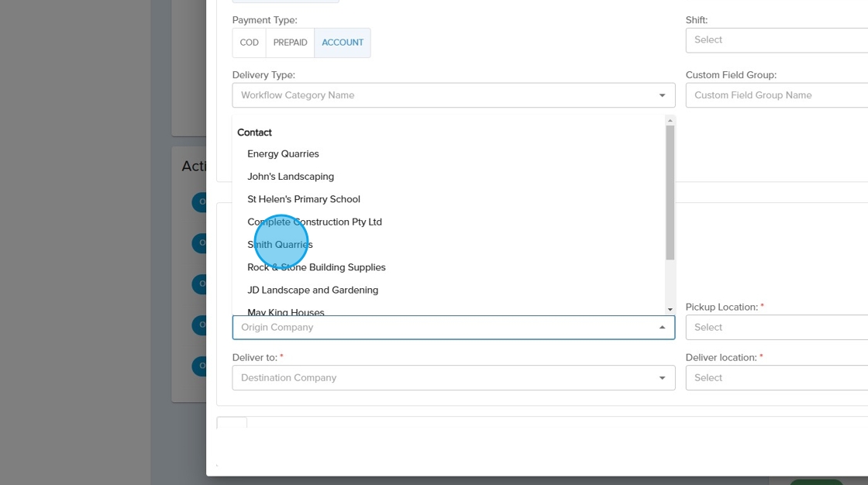Focus the Origin Company search field
868x485 pixels.
tap(442, 328)
